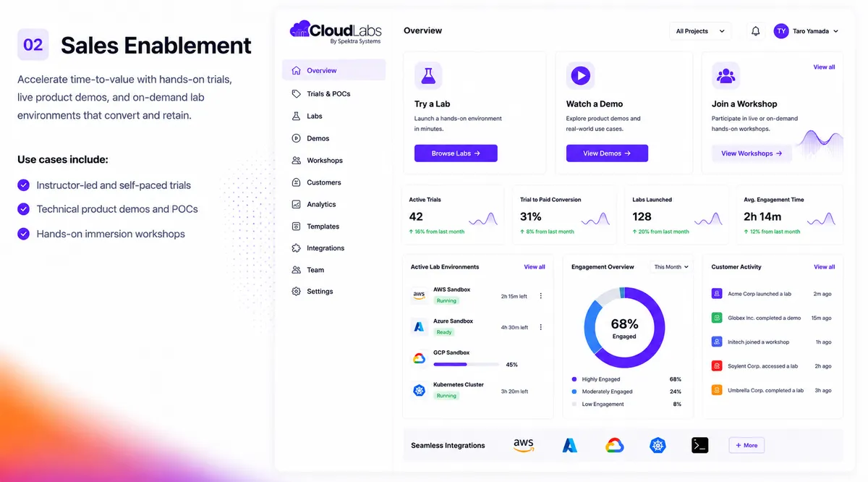Click the View Demos button
The image size is (868, 482).
click(607, 153)
